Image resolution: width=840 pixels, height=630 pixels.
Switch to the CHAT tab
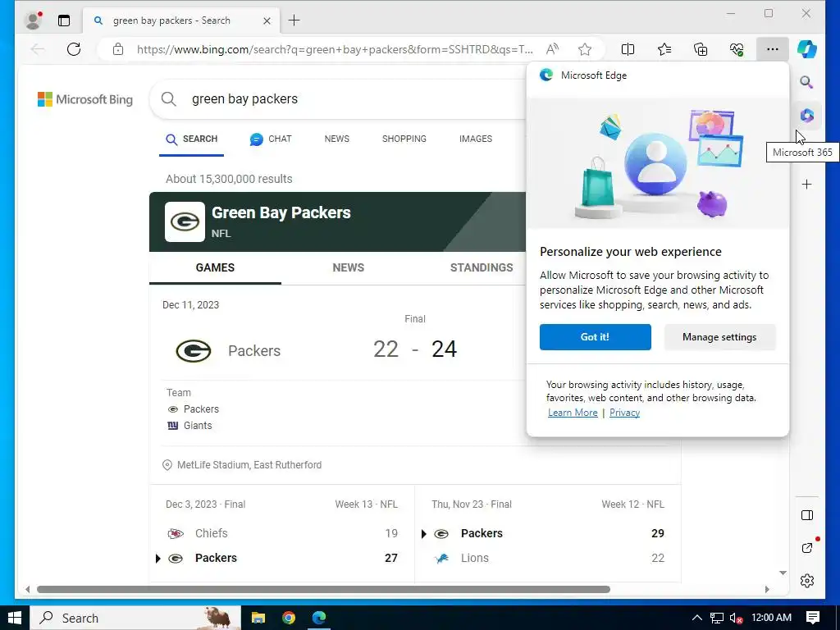click(x=271, y=139)
